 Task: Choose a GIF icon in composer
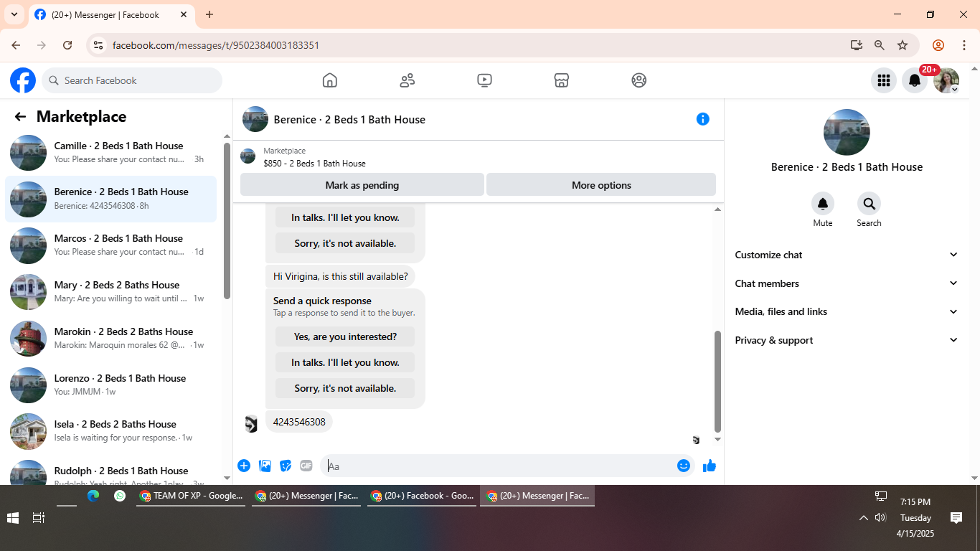(x=306, y=466)
